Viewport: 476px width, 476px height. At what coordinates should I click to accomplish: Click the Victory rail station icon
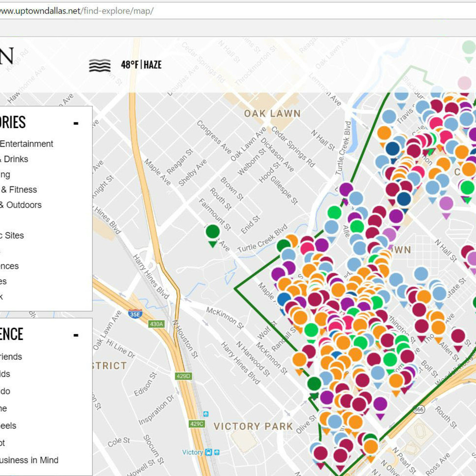[209, 452]
